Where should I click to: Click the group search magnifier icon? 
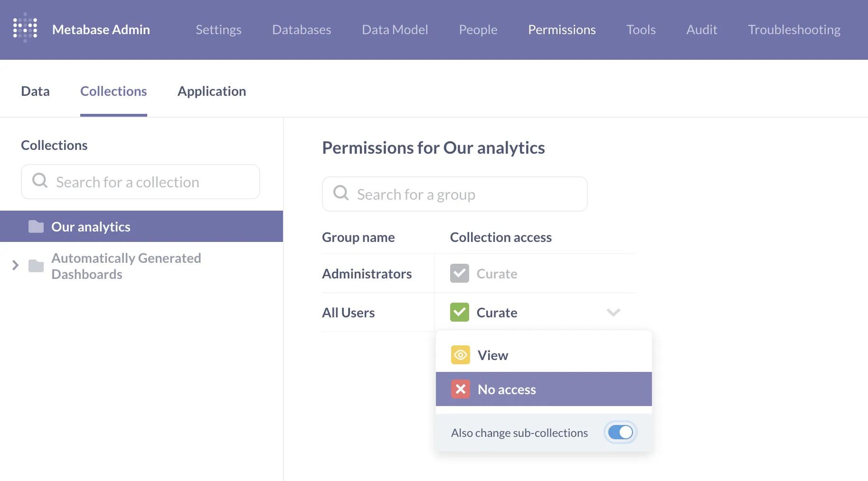click(340, 194)
